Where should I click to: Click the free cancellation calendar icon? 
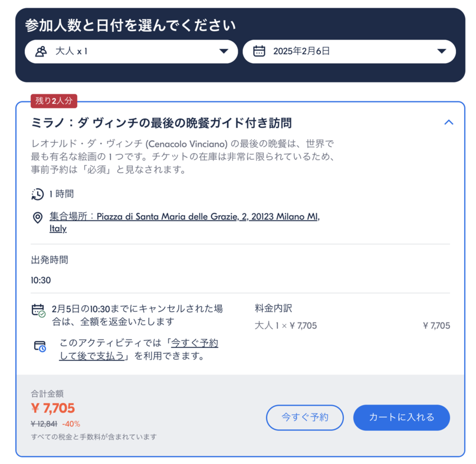pos(38,310)
